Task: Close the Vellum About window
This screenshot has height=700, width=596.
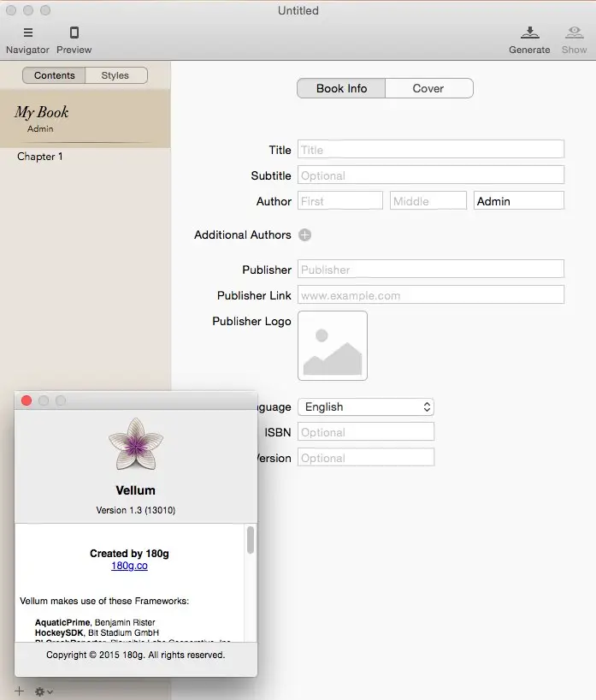Action: click(x=27, y=400)
